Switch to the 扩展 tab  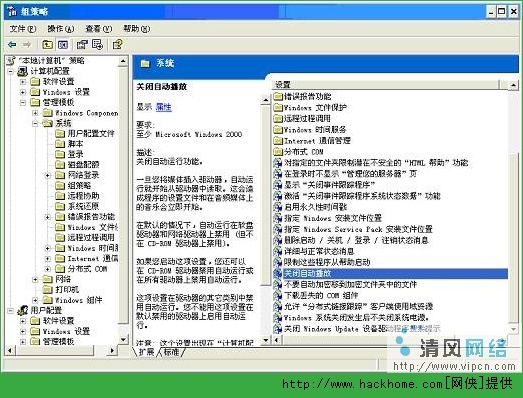(x=146, y=352)
